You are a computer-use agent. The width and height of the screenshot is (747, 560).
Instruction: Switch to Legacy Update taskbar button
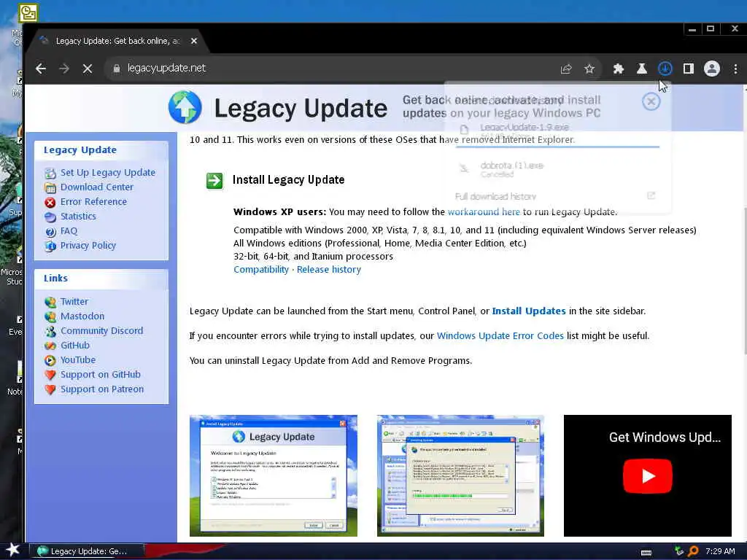click(x=87, y=551)
